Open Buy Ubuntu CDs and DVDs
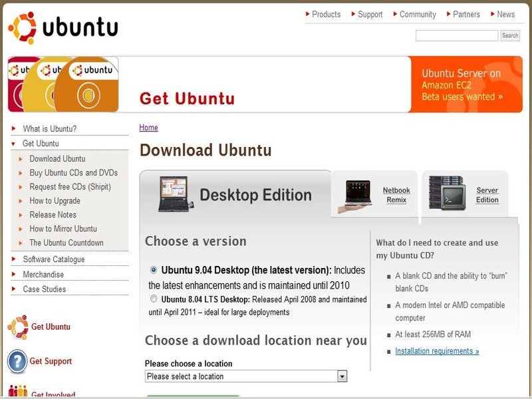Viewport: 532px width, 399px height. pyautogui.click(x=74, y=173)
